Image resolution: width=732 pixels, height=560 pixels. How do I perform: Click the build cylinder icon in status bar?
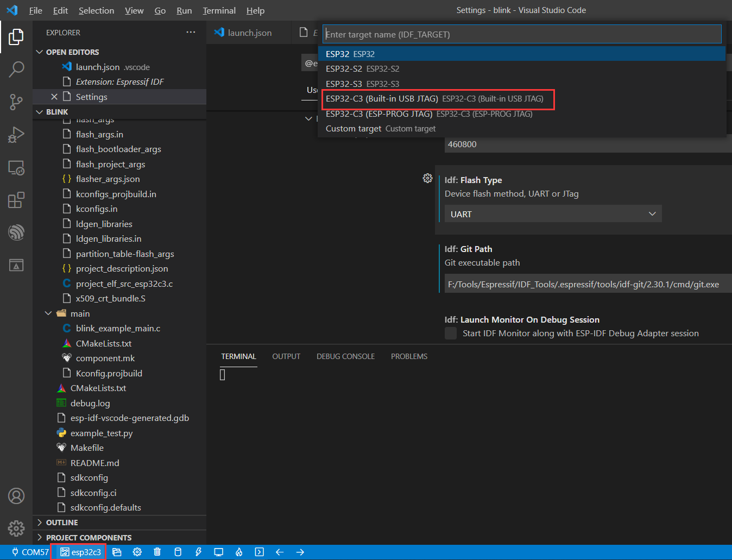pyautogui.click(x=178, y=552)
